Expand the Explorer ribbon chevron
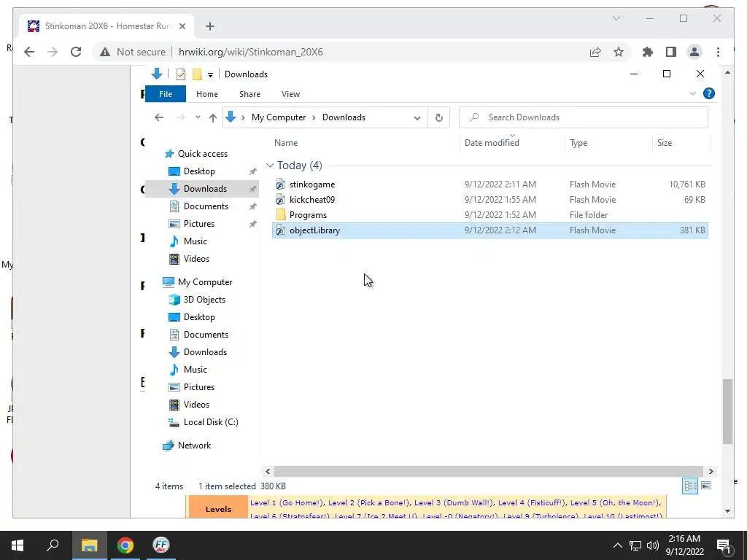Viewport: 747px width, 560px height. (693, 94)
